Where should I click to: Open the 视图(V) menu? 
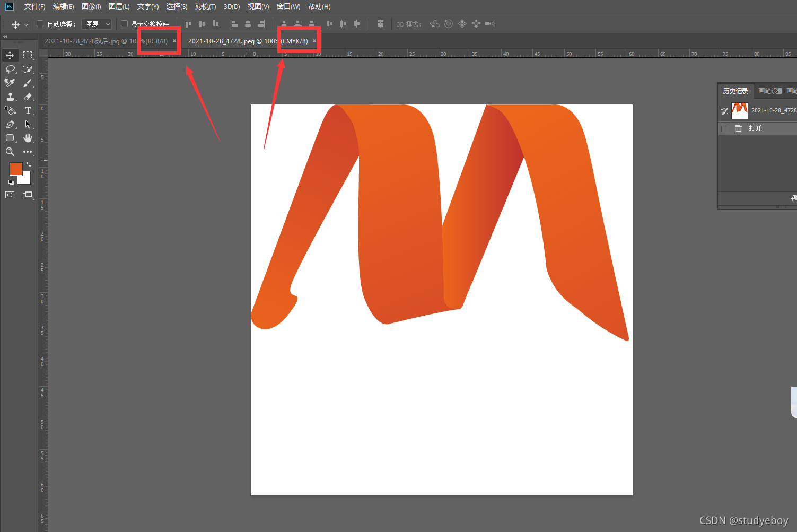tap(258, 6)
